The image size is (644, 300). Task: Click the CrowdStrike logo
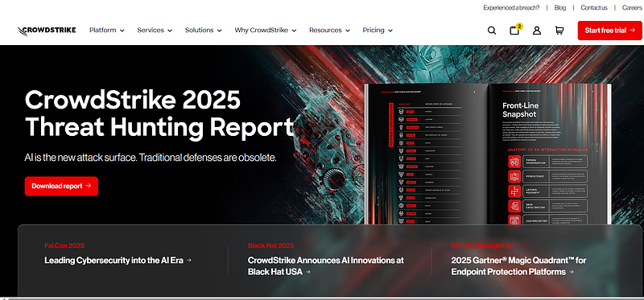tap(47, 31)
